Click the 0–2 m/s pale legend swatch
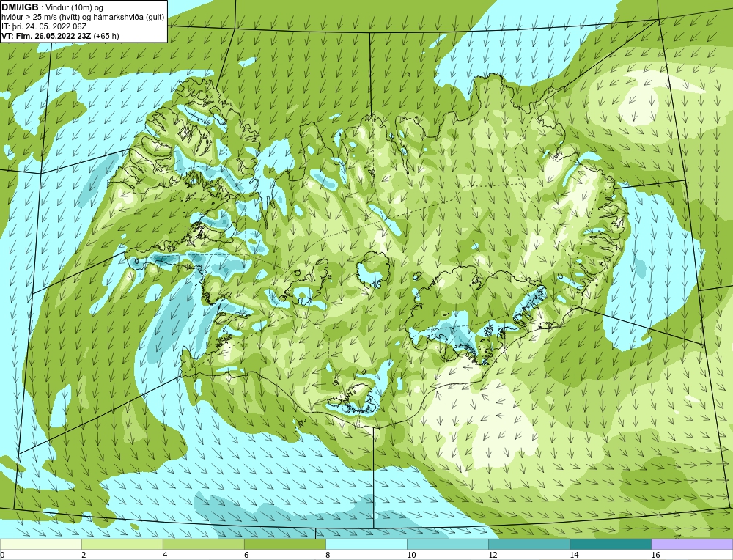Screen dimensions: 733x560 (x=41, y=544)
